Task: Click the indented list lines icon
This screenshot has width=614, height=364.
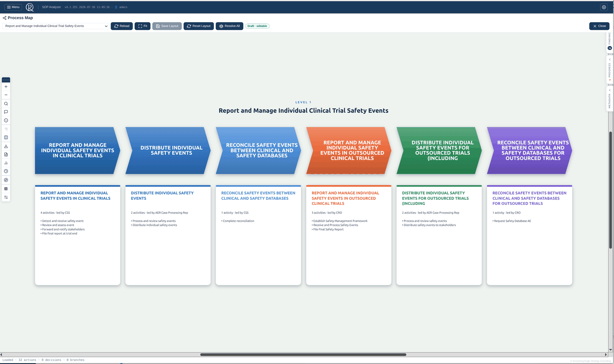Action: tap(6, 129)
